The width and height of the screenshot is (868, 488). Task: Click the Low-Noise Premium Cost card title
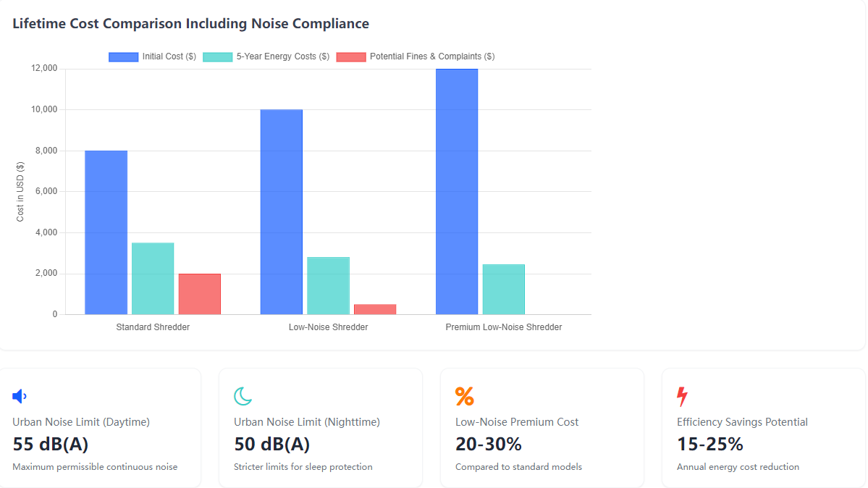tap(517, 422)
